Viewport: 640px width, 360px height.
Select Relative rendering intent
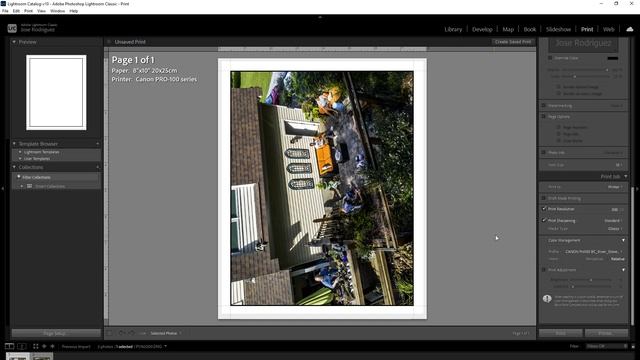(618, 259)
